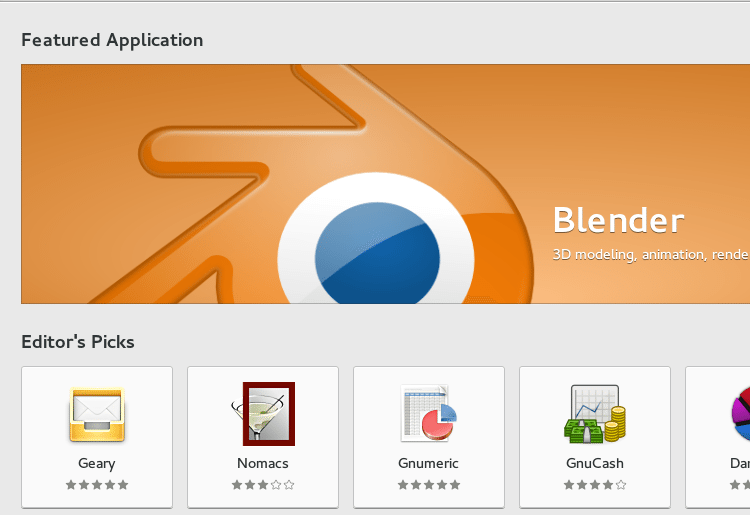Click the GnuCash money icon
The width and height of the screenshot is (750, 515).
tap(595, 414)
